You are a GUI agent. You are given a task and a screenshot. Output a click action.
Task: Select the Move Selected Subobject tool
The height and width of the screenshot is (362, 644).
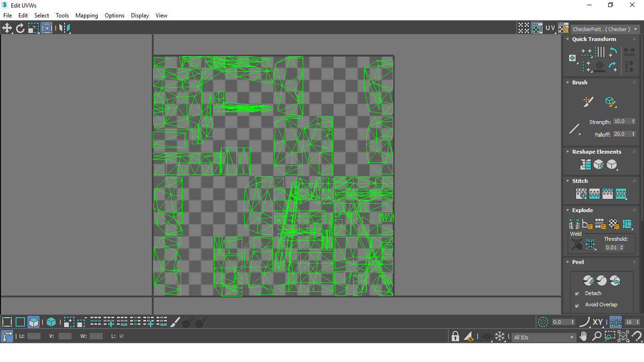pos(7,28)
